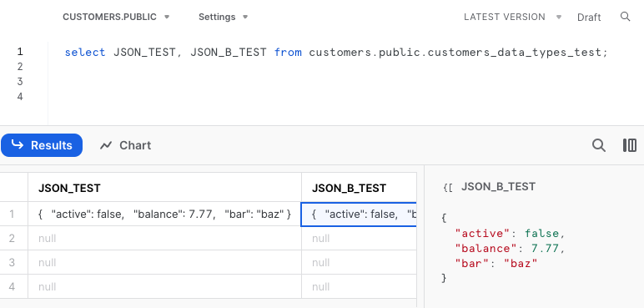
Task: Click the null JSON_B_TEST cell in row 4
Action: coord(359,286)
